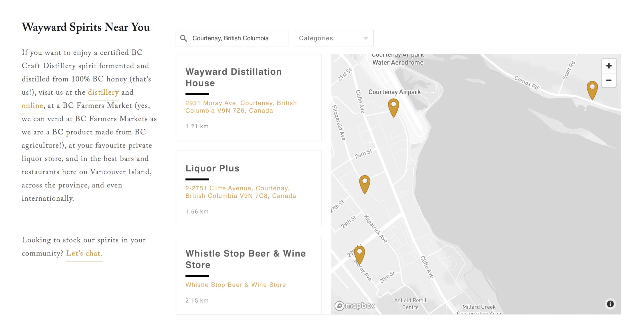Image resolution: width=644 pixels, height=329 pixels.
Task: Select the Liquor Plus listing title
Action: click(212, 168)
